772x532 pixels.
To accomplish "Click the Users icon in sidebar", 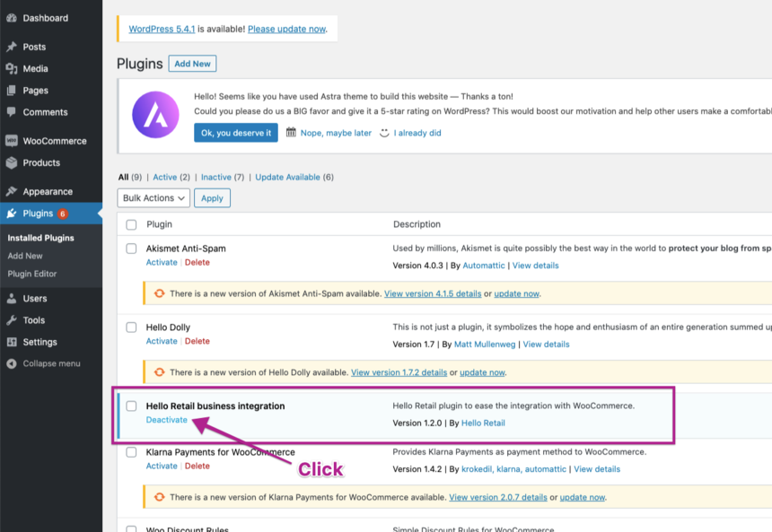I will pyautogui.click(x=12, y=298).
